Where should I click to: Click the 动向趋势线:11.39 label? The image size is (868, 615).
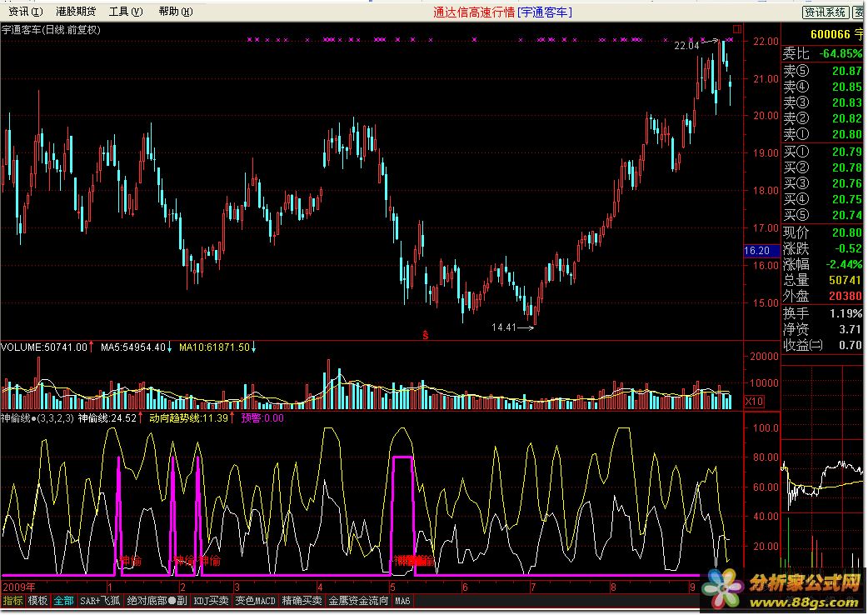pyautogui.click(x=189, y=418)
